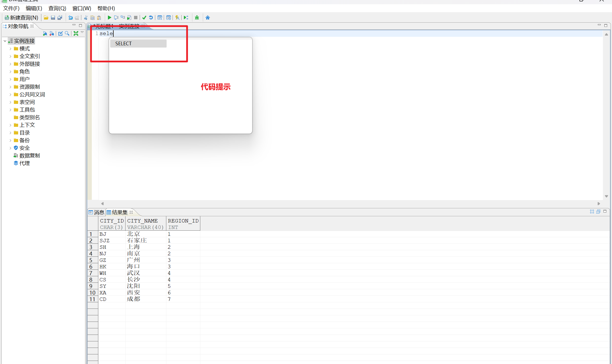Click the CITY_NAME column header
This screenshot has height=364, width=612.
coord(146,224)
